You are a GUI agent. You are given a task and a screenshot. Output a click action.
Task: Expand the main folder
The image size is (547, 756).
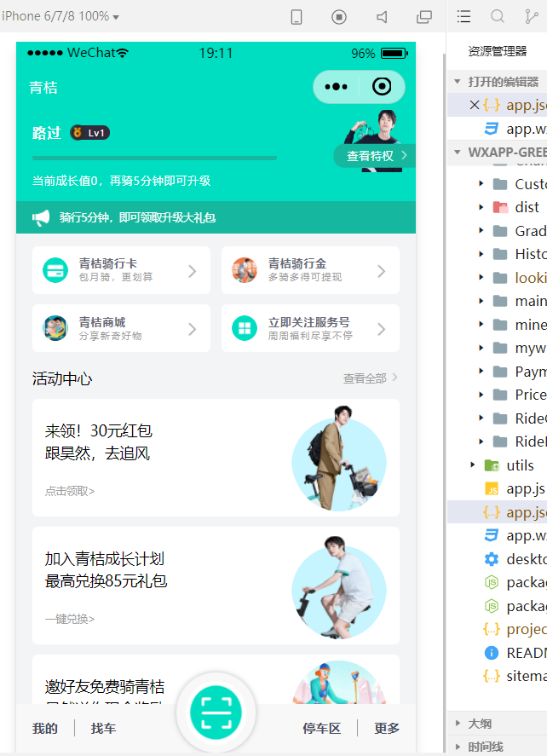coord(481,301)
